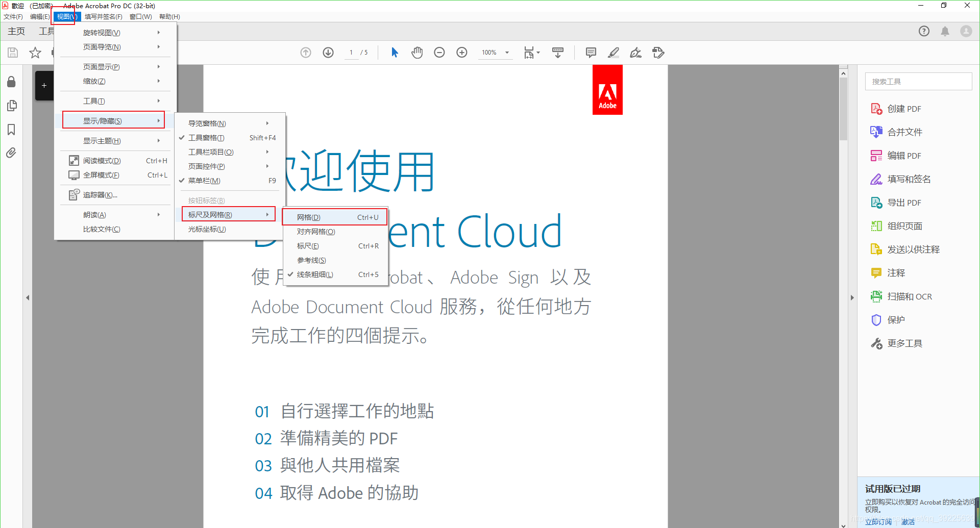The height and width of the screenshot is (528, 980).
Task: Open the sign document tool
Action: click(636, 53)
